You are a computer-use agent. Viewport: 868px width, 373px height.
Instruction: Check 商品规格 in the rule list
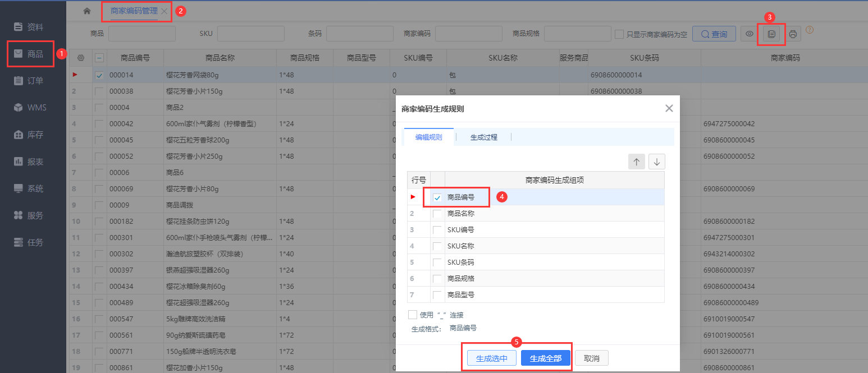click(x=437, y=279)
